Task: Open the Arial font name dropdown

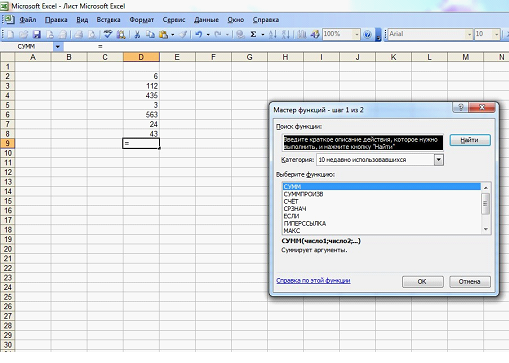Action: coord(469,34)
